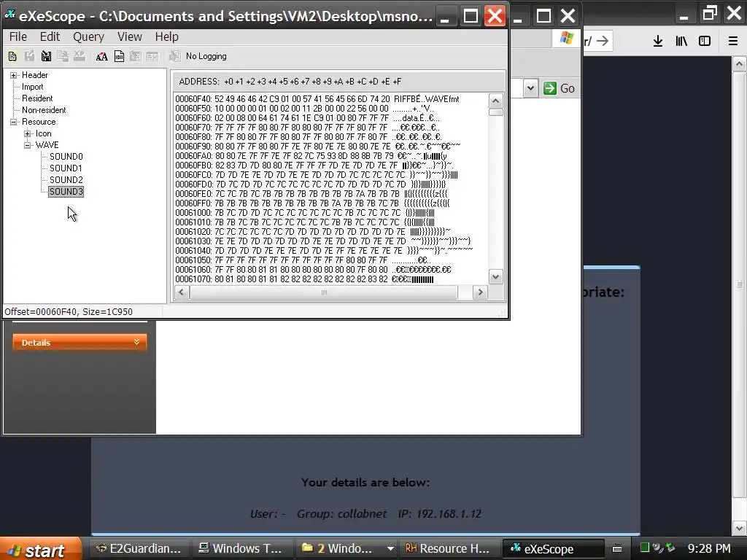This screenshot has height=560, width=747.
Task: Click hex row at address 00061000
Action: (305, 212)
